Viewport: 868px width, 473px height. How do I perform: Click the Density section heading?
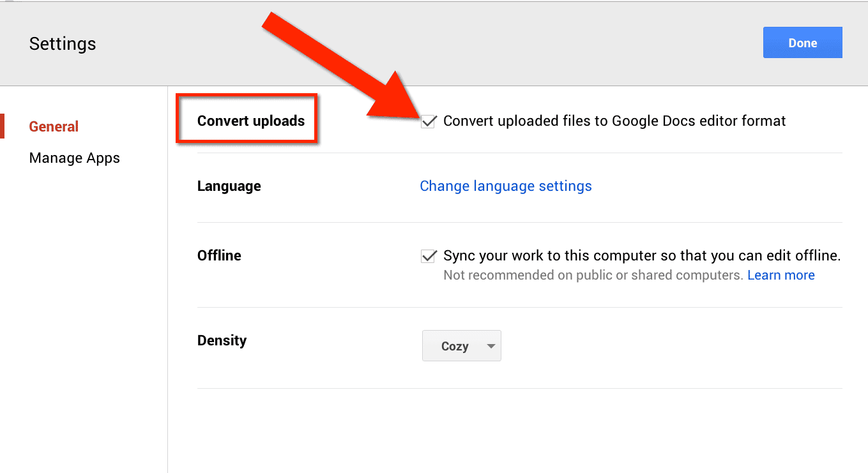[x=222, y=340]
